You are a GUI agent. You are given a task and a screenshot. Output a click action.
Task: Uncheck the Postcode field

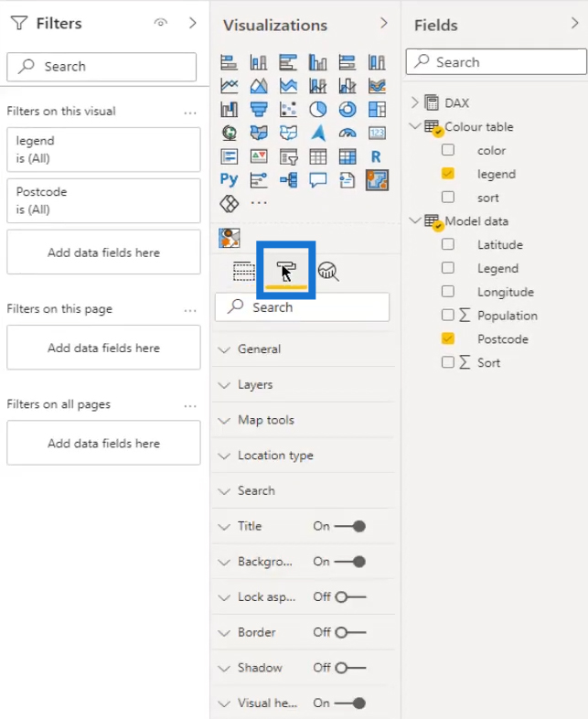pos(448,338)
